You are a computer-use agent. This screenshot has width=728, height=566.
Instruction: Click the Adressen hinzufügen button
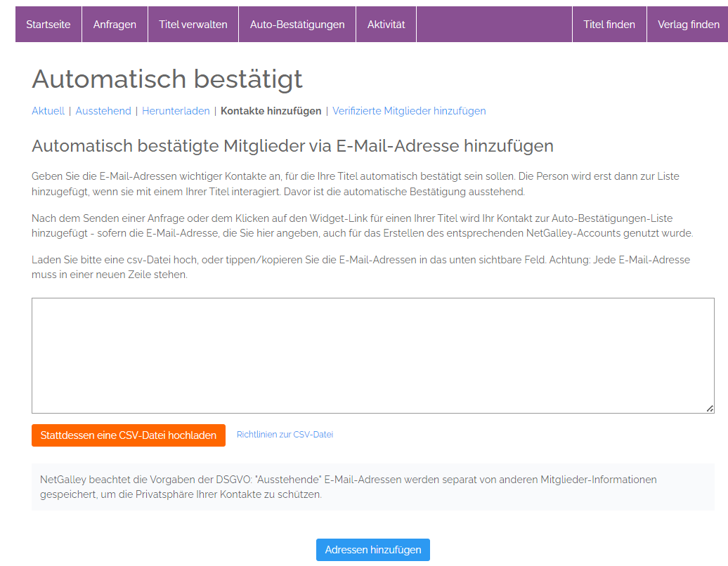(x=373, y=550)
